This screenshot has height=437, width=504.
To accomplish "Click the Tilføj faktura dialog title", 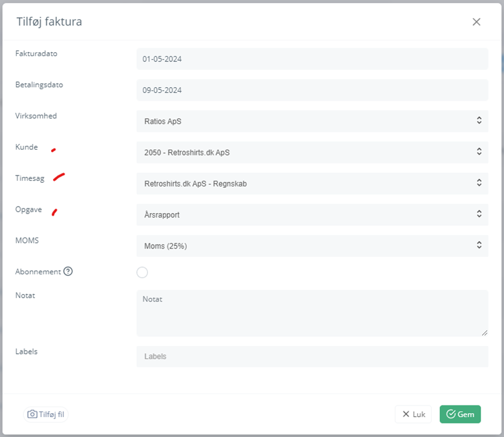I will pos(49,22).
